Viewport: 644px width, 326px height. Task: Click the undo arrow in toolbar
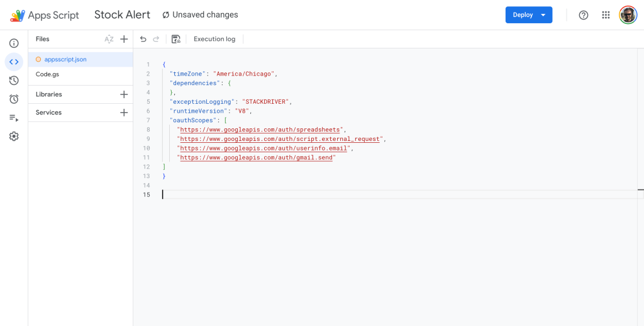coord(143,39)
